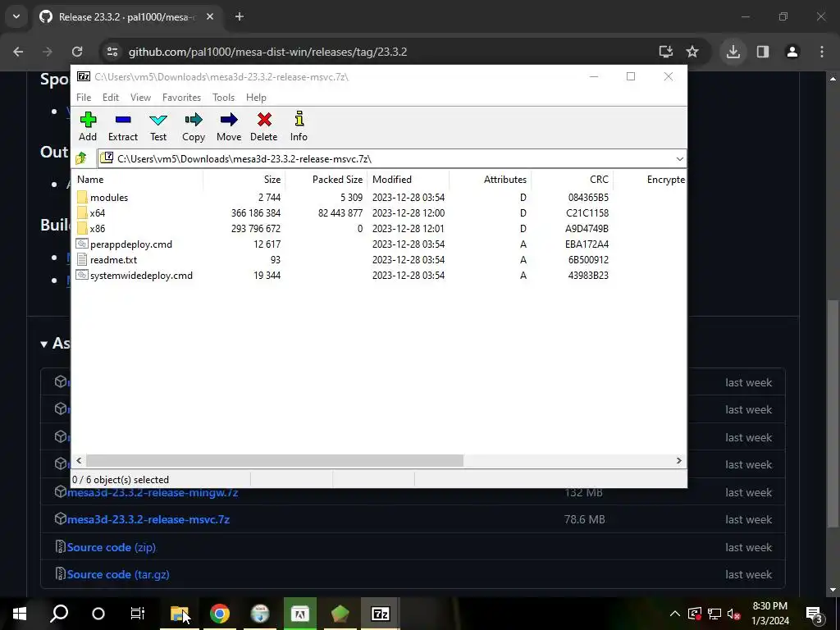Viewport: 840px width, 630px height.
Task: Select the x86 folder icon
Action: click(82, 228)
